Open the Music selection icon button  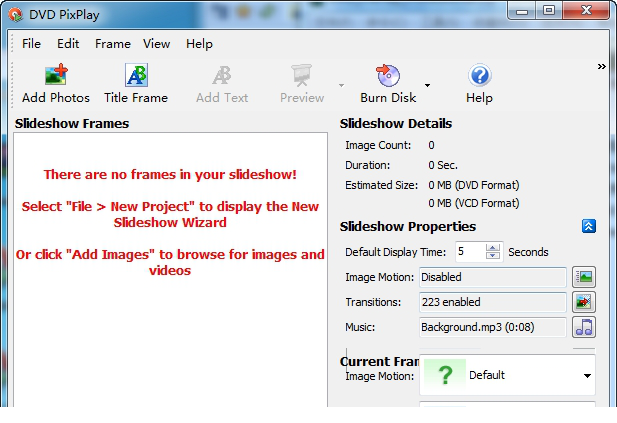(x=584, y=327)
